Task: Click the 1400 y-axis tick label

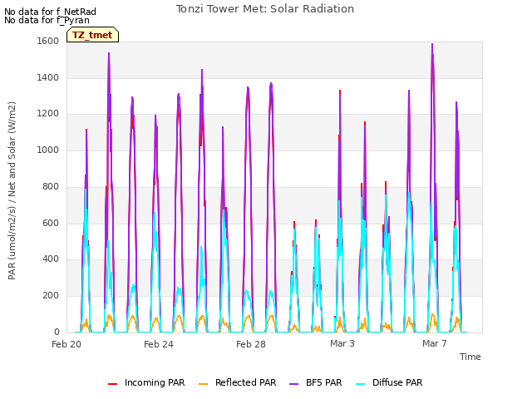Action: coord(48,77)
